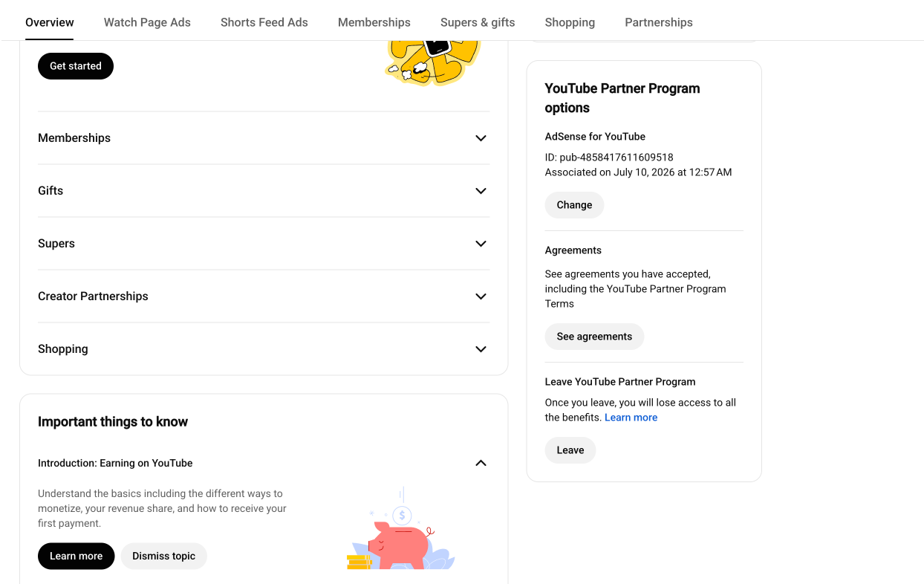Open the Supers & gifts tab
The image size is (924, 584).
(x=478, y=22)
